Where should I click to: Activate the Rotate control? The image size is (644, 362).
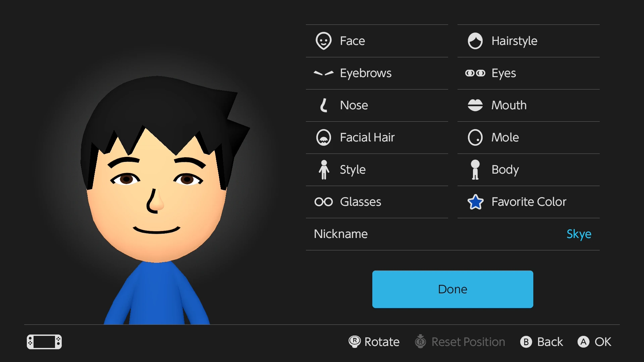coord(374,342)
